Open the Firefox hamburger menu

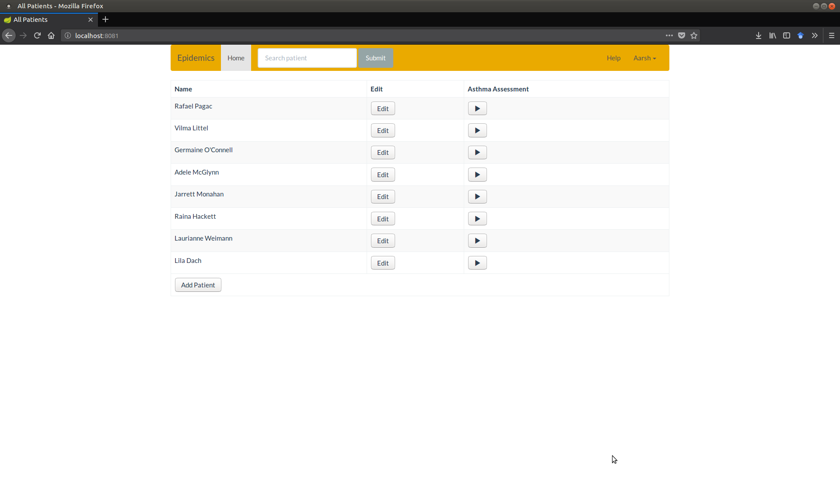pos(832,35)
